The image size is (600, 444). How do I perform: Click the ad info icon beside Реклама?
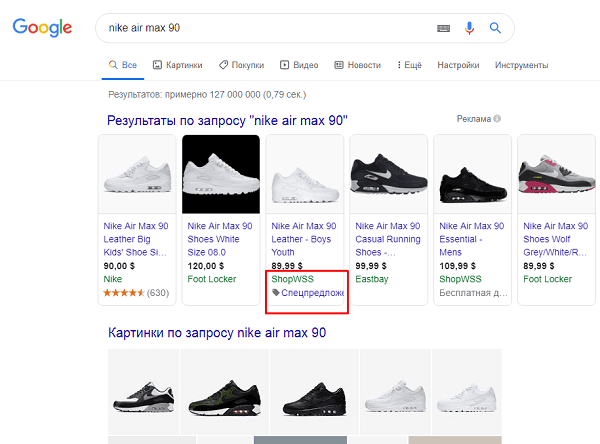pyautogui.click(x=497, y=119)
